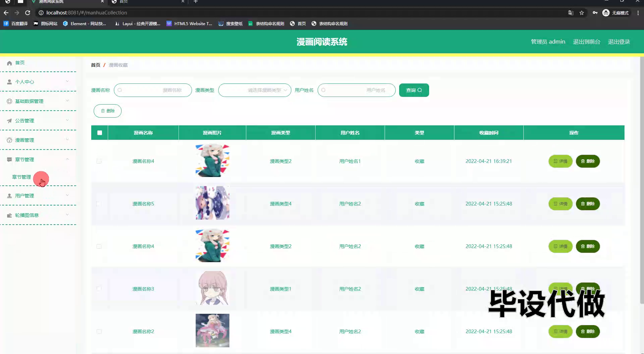The width and height of the screenshot is (644, 354).
Task: Click the 用户姓名 search input
Action: [357, 90]
